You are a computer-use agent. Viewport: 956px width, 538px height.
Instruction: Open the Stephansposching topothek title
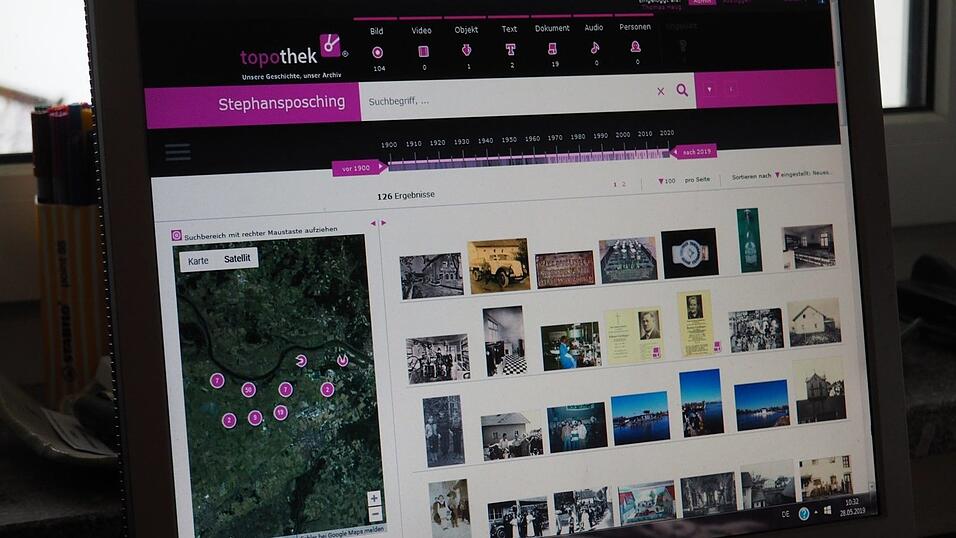(281, 103)
